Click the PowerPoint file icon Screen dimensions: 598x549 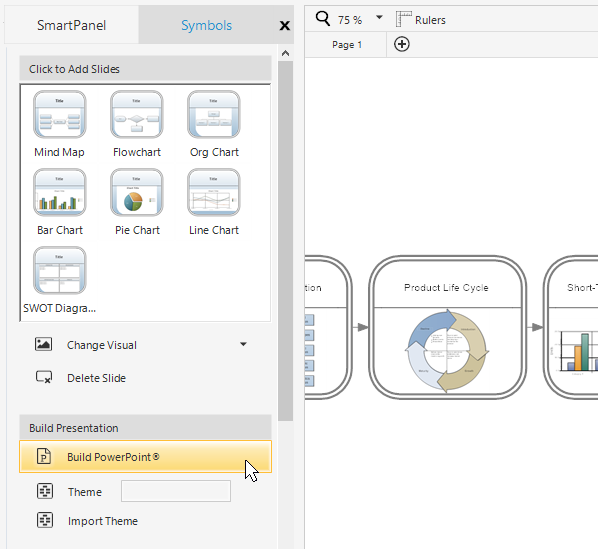(x=44, y=456)
